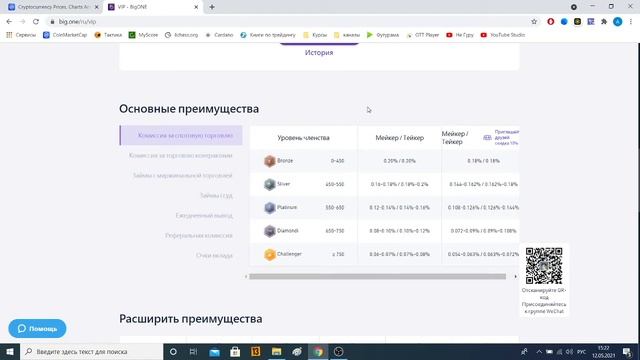The image size is (640, 360).
Task: Open a new browser tab
Action: click(x=212, y=7)
